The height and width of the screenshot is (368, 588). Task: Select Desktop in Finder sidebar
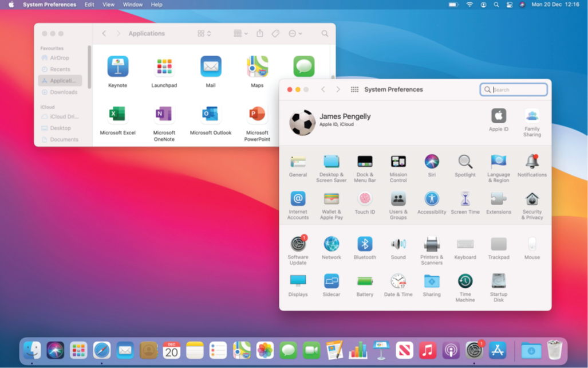[x=60, y=128]
